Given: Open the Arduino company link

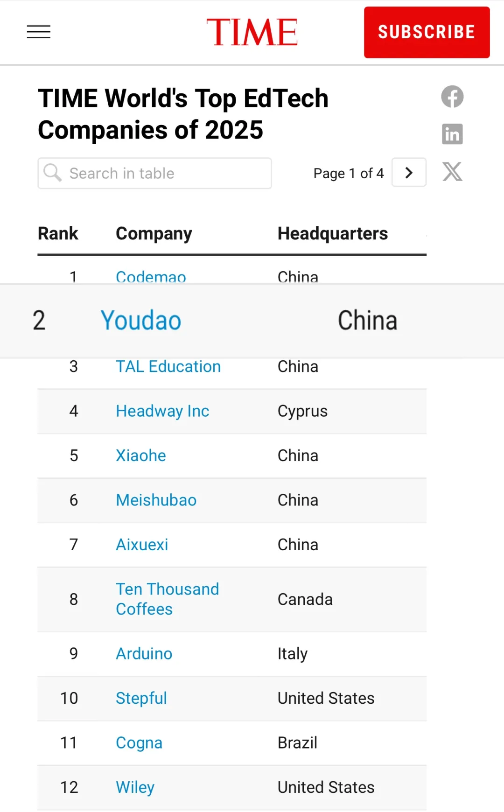Looking at the screenshot, I should pos(144,654).
